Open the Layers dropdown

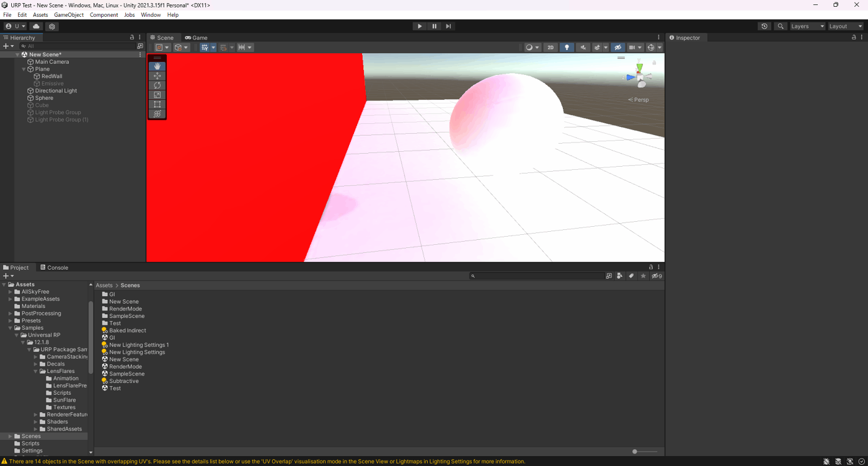[x=807, y=26]
